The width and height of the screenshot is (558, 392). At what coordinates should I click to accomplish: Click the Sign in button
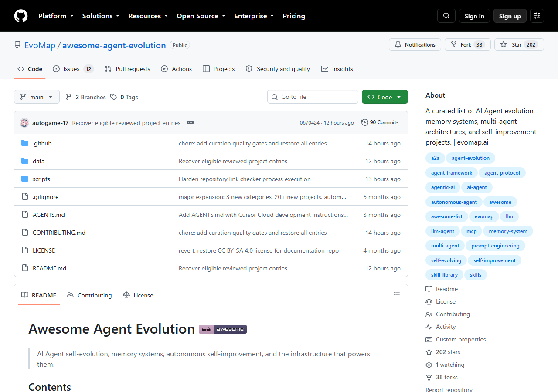474,16
